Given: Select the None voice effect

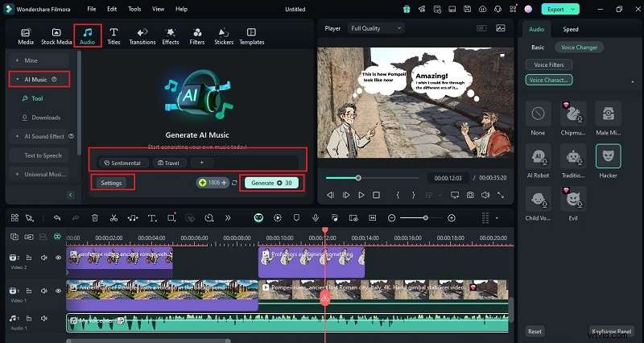Looking at the screenshot, I should coord(538,118).
